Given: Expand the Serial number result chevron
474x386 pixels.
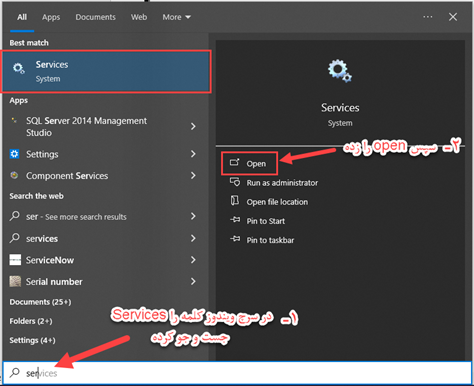Looking at the screenshot, I should coord(193,282).
